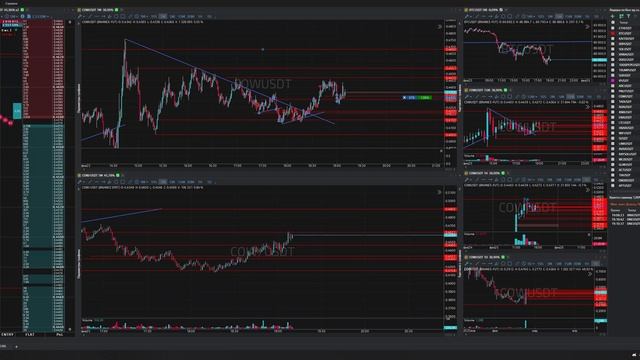
Task: Select pencil tool in bottom right-column COWUSDT chart
Action: pos(467,264)
